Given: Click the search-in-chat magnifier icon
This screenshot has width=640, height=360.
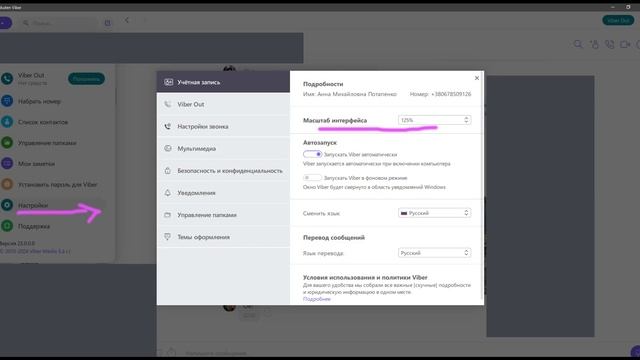Looking at the screenshot, I should [578, 44].
